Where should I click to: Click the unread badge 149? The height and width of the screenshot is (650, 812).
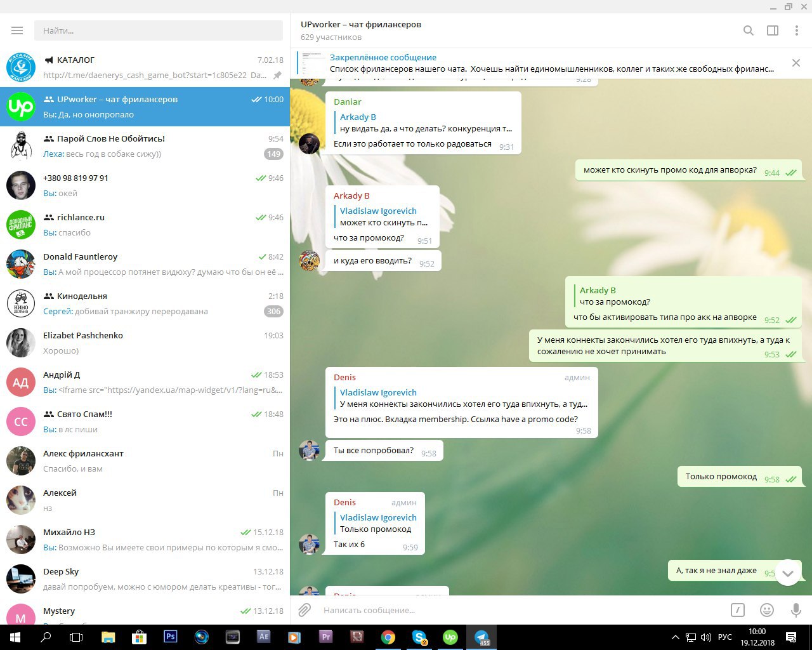tap(273, 154)
